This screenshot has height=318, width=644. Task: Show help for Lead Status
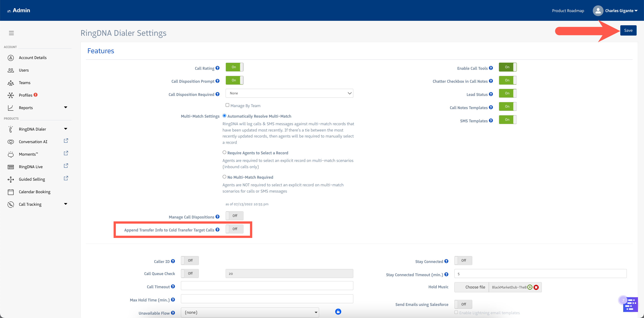tap(491, 94)
